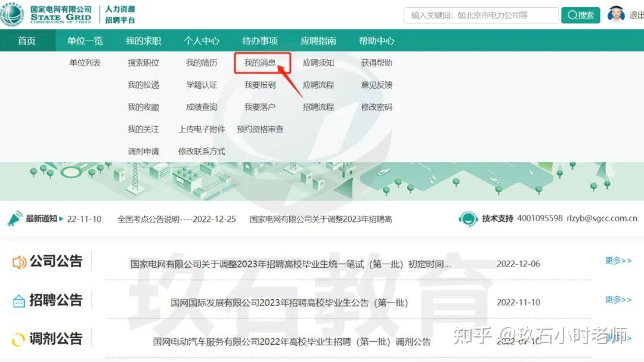Select 成绩查询 submenu item
The image size is (644, 362).
coord(202,107)
